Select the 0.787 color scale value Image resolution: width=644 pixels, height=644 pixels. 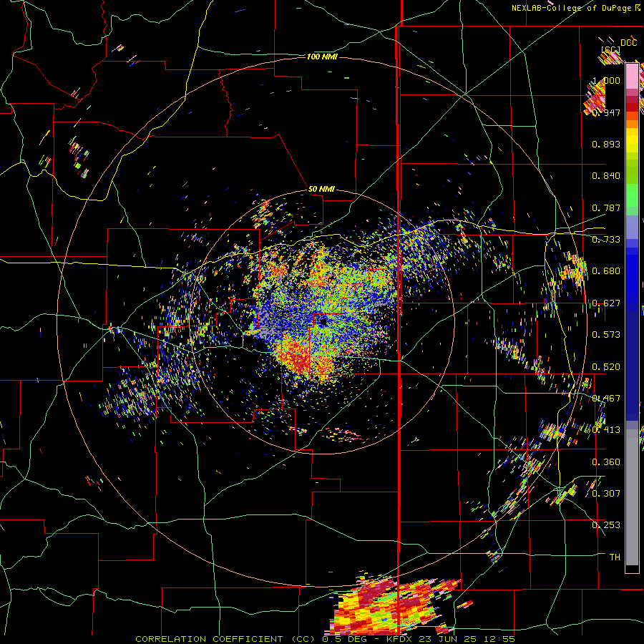tap(606, 208)
